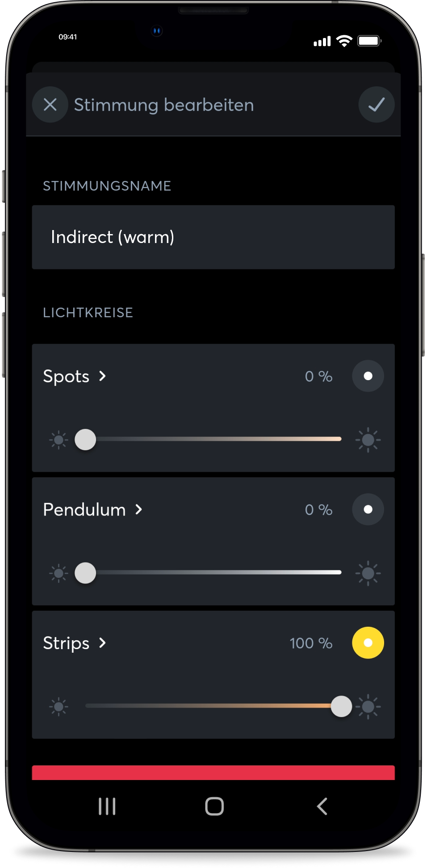Edit the mood name field Indirect (warm)
Viewport: 427px width, 868px height.
pos(213,237)
